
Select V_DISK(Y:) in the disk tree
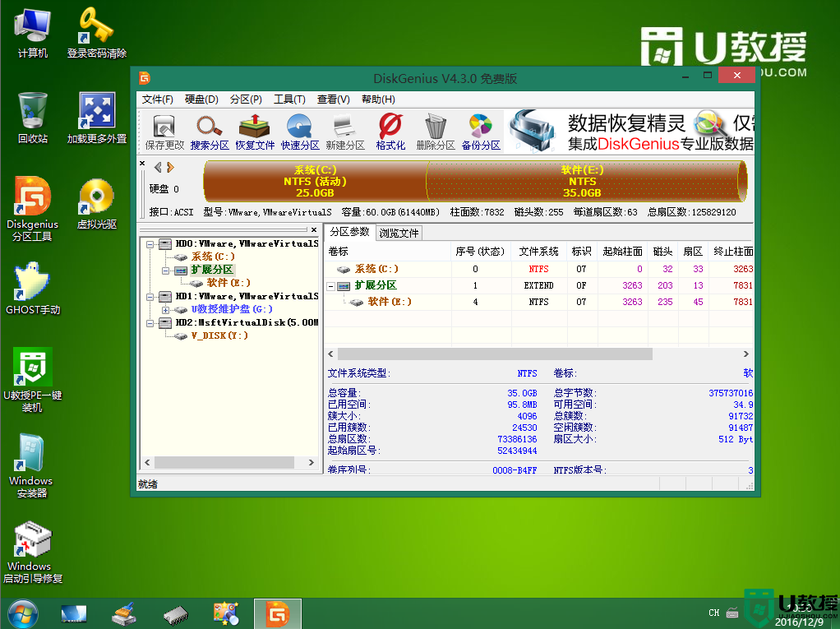point(219,335)
